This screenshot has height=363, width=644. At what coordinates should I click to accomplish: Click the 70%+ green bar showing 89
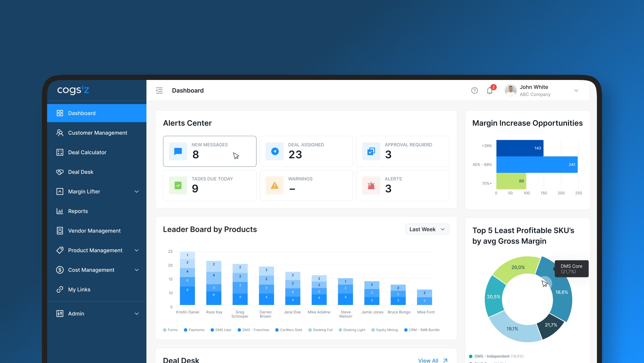coord(511,181)
